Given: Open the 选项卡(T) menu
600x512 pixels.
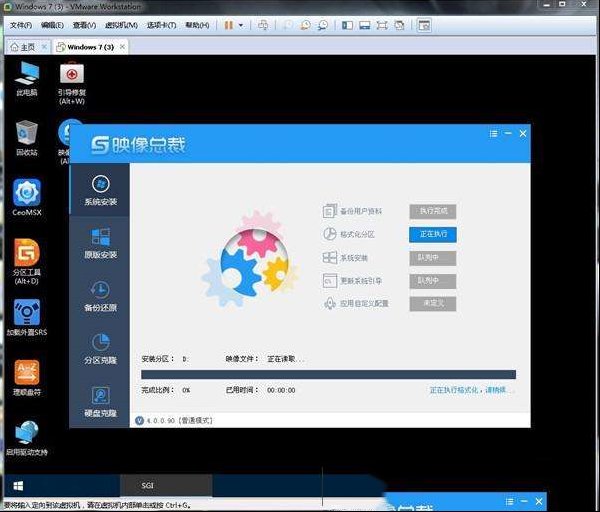Looking at the screenshot, I should (161, 26).
